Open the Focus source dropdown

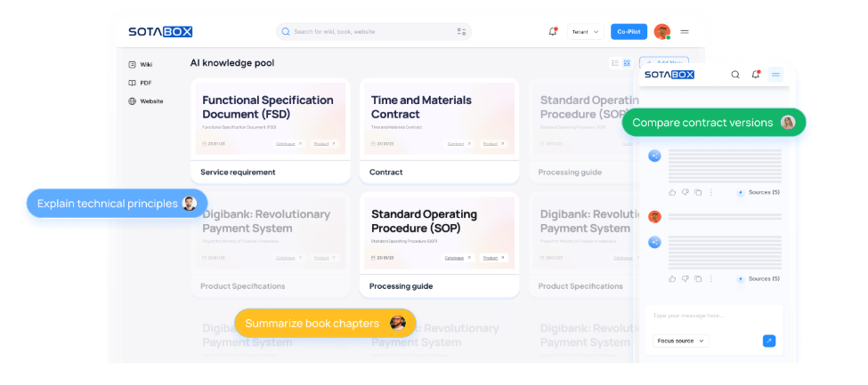tap(681, 341)
